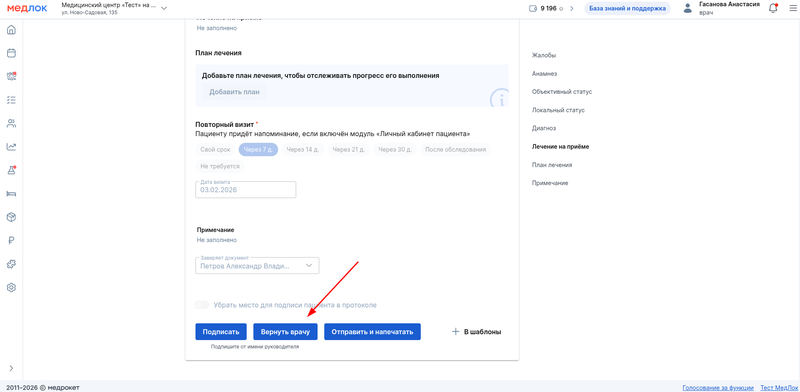
Task: Expand the clinic selector chevron
Action: click(x=164, y=8)
